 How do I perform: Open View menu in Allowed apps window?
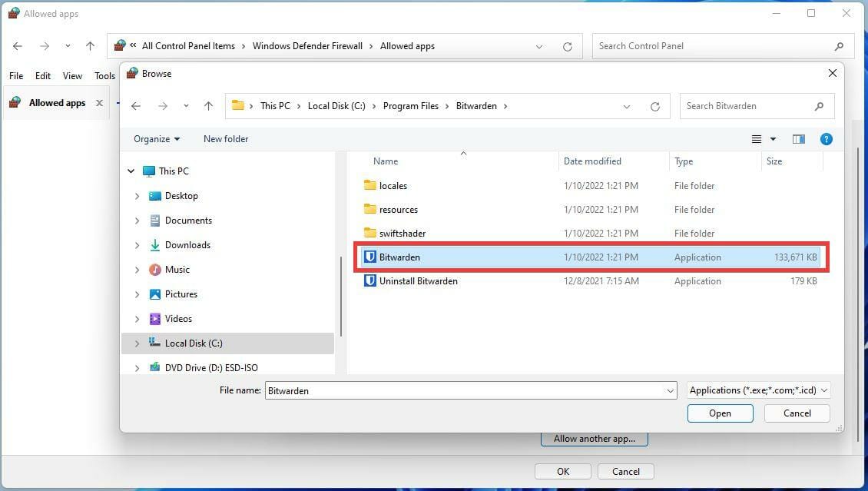[x=72, y=76]
